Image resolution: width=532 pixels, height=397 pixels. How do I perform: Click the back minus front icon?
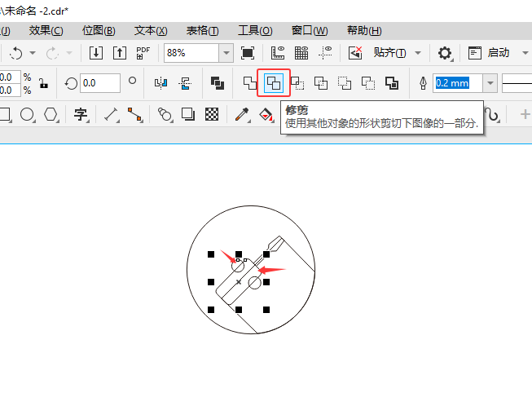click(x=368, y=83)
